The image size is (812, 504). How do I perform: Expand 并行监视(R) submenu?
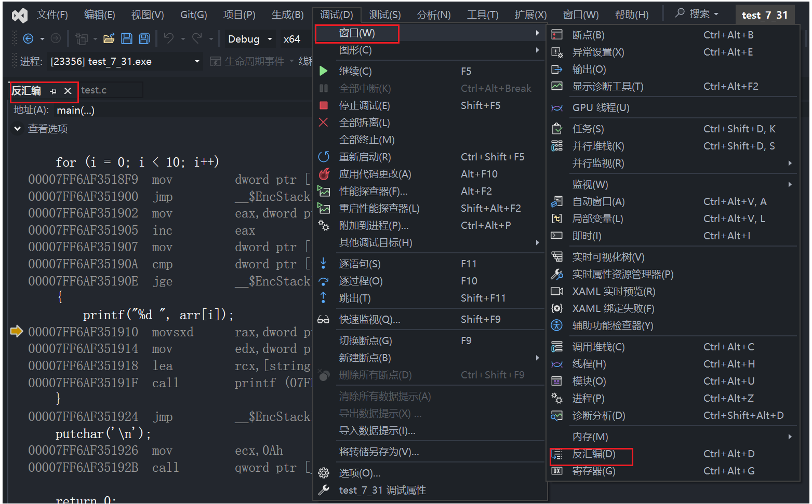(674, 163)
